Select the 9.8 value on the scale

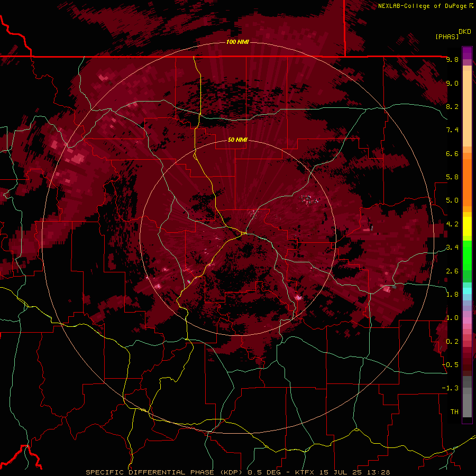click(x=452, y=59)
